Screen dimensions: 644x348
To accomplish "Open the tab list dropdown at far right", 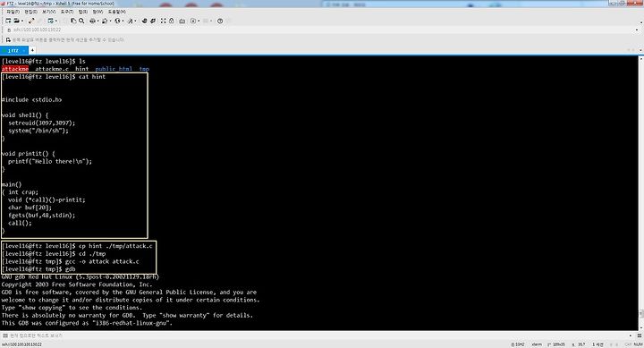I will [x=640, y=50].
